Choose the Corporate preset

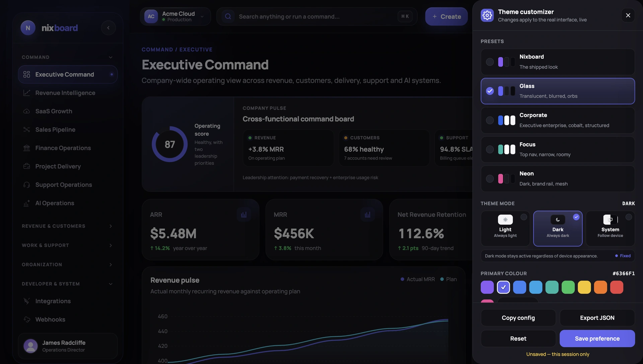(x=558, y=120)
